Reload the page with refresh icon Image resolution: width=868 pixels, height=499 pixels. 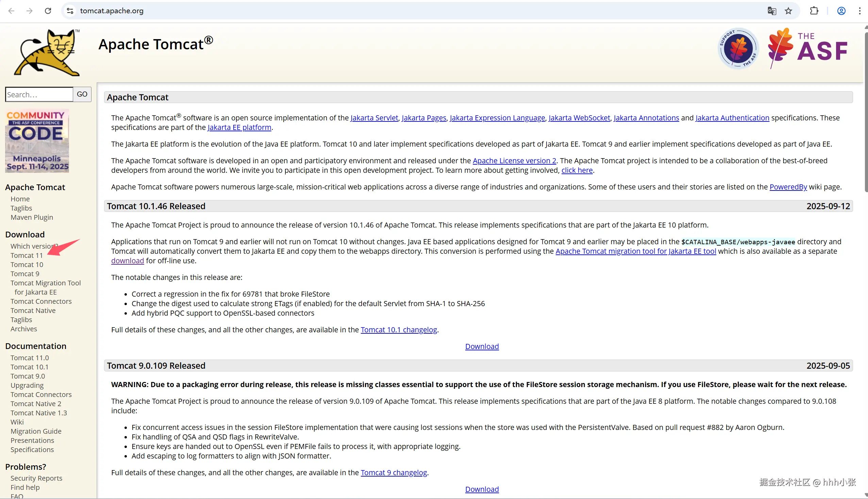[48, 11]
